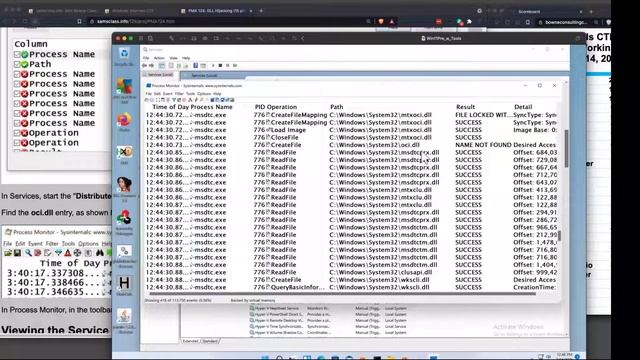This screenshot has height=360, width=640.
Task: Open Options menu in Process Monitor
Action: (204, 93)
